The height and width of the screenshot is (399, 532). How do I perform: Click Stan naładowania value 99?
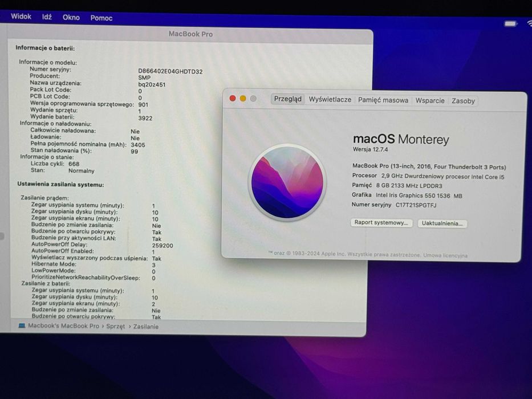[x=135, y=151]
